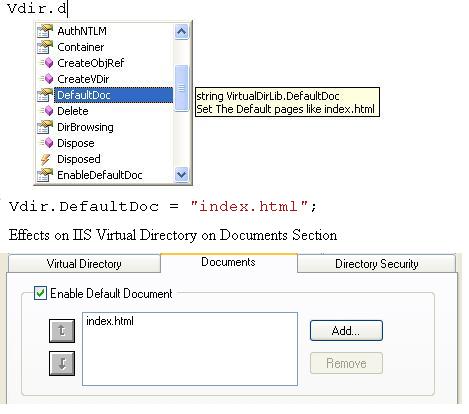Select AuthNTLM in the IntelliSense list
469x414 pixels.
pos(82,31)
